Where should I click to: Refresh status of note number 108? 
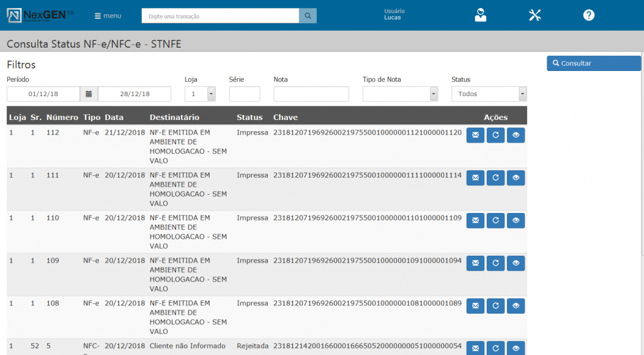pyautogui.click(x=496, y=306)
